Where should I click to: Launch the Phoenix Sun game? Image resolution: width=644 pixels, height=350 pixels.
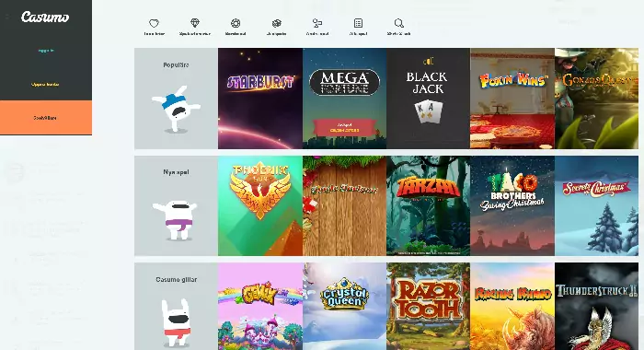[260, 205]
